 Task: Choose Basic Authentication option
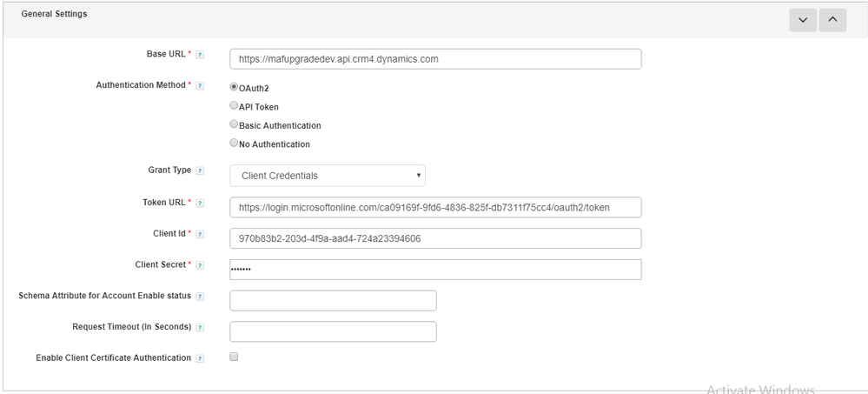234,125
